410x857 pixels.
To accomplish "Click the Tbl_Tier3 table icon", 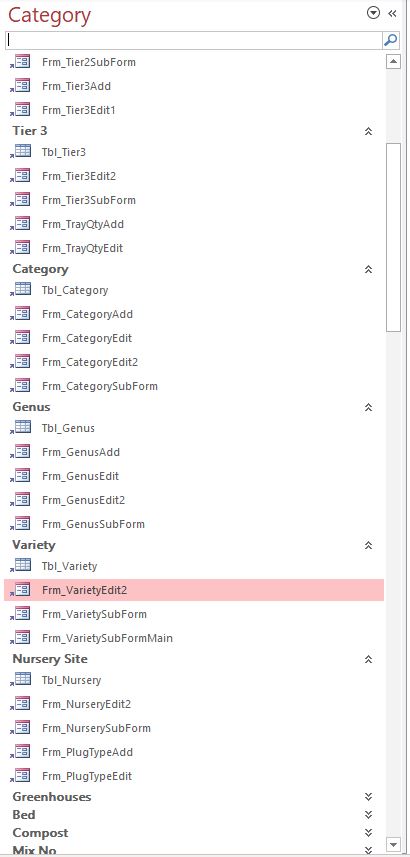I will (x=21, y=152).
